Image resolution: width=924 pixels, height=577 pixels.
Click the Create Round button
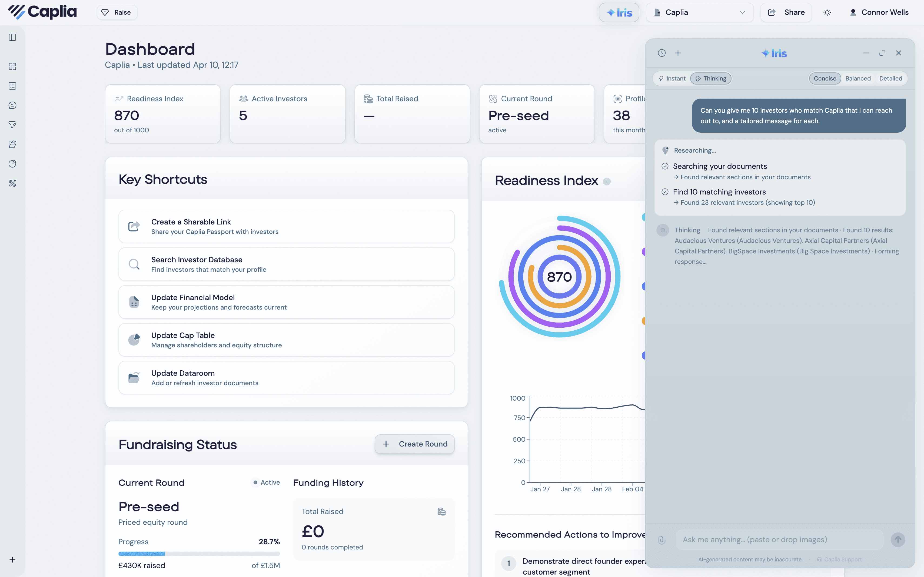(x=415, y=444)
